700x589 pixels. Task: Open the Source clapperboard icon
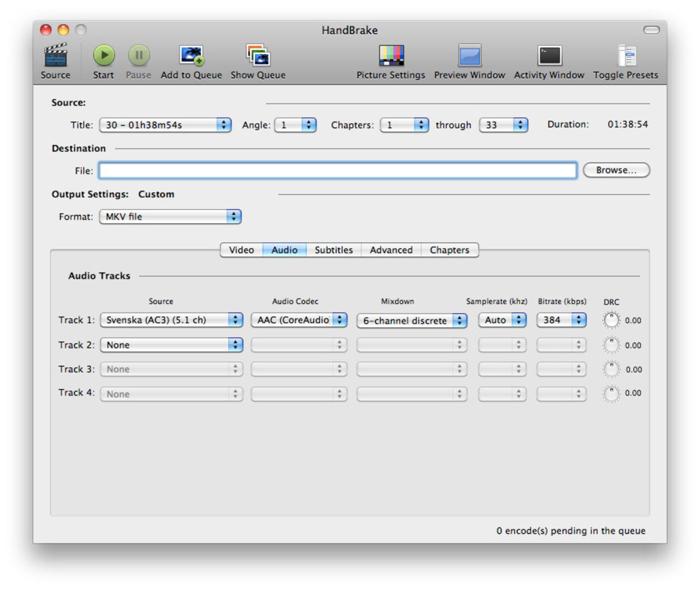[x=55, y=56]
